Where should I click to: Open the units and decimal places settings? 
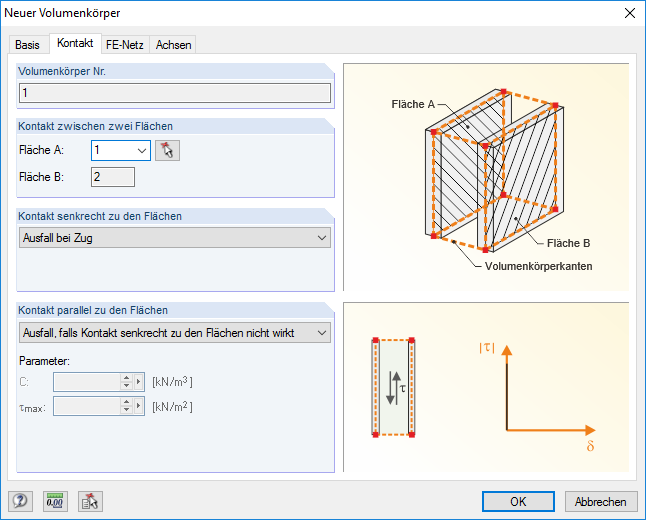[x=55, y=501]
